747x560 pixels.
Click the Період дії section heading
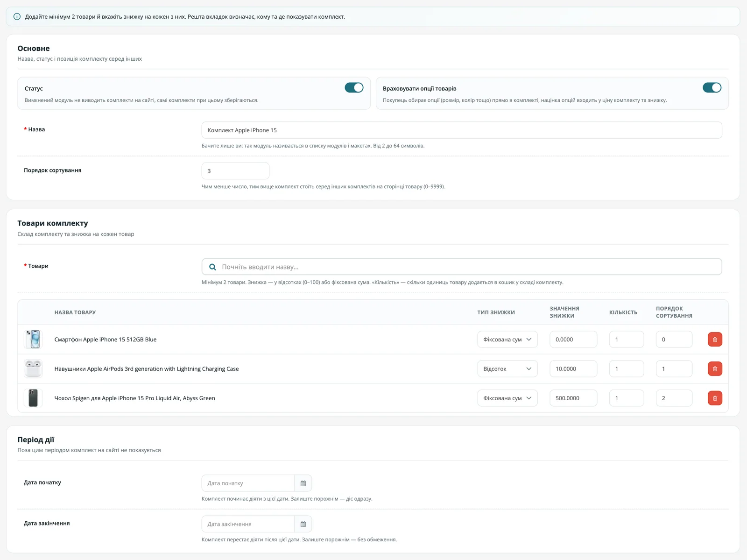coord(36,439)
